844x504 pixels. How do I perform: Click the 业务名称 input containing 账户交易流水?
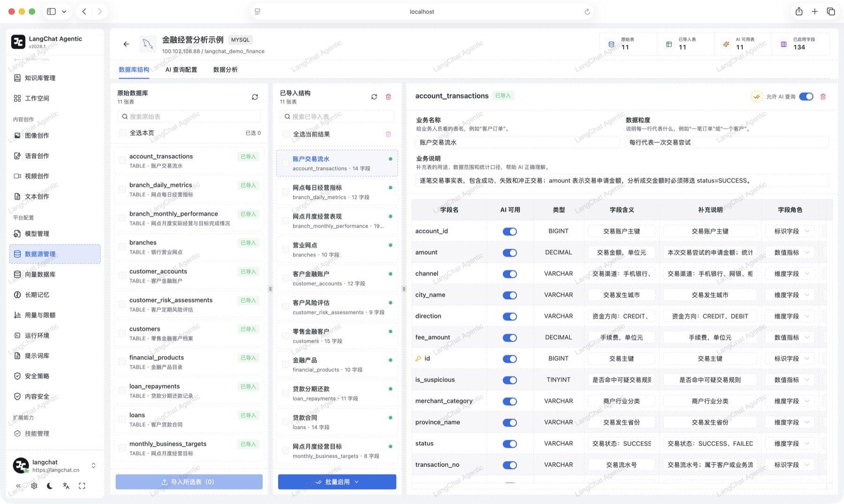[517, 143]
